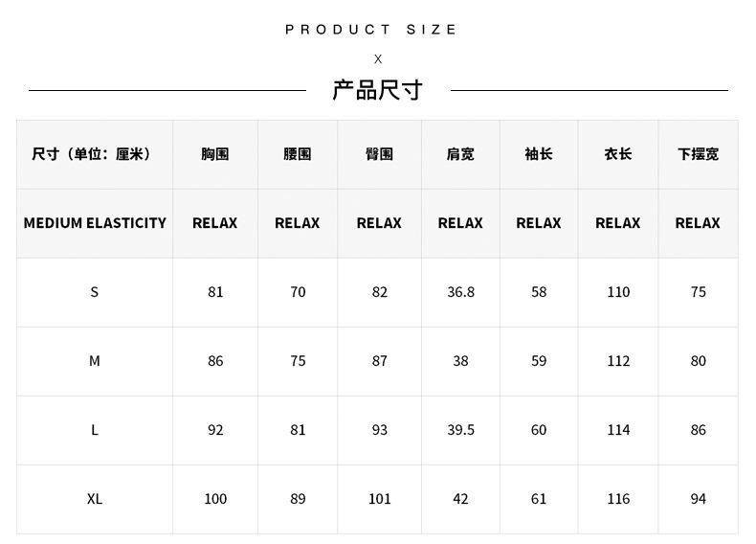Select the XL size row label

[95, 499]
